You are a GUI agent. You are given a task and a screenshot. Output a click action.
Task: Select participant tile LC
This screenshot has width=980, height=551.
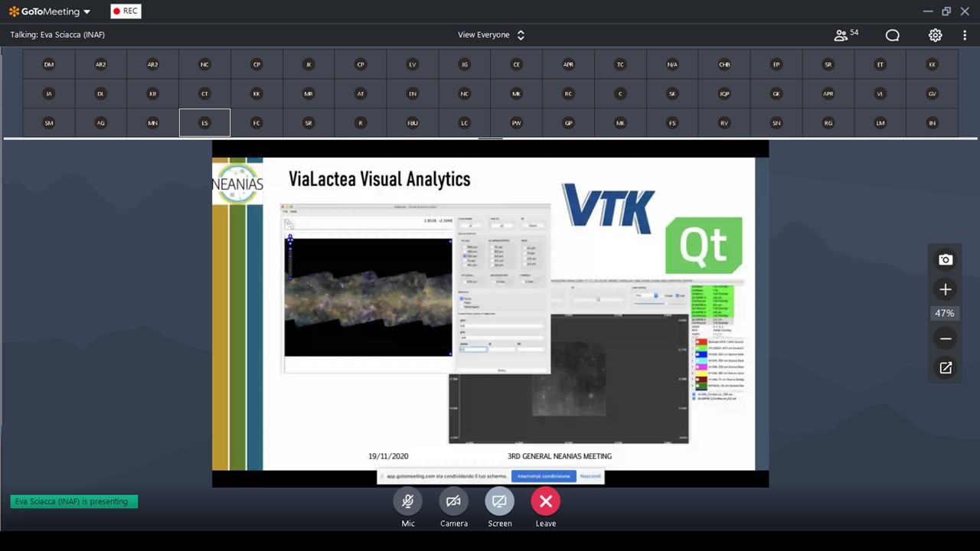coord(465,123)
